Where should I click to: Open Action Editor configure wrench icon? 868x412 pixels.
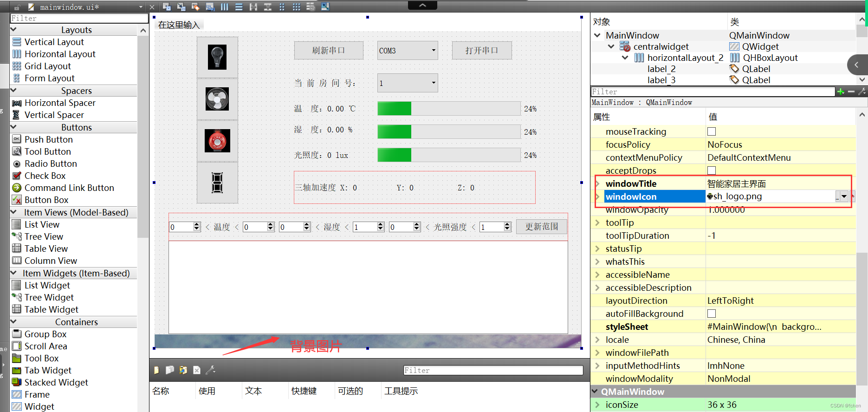coord(210,370)
